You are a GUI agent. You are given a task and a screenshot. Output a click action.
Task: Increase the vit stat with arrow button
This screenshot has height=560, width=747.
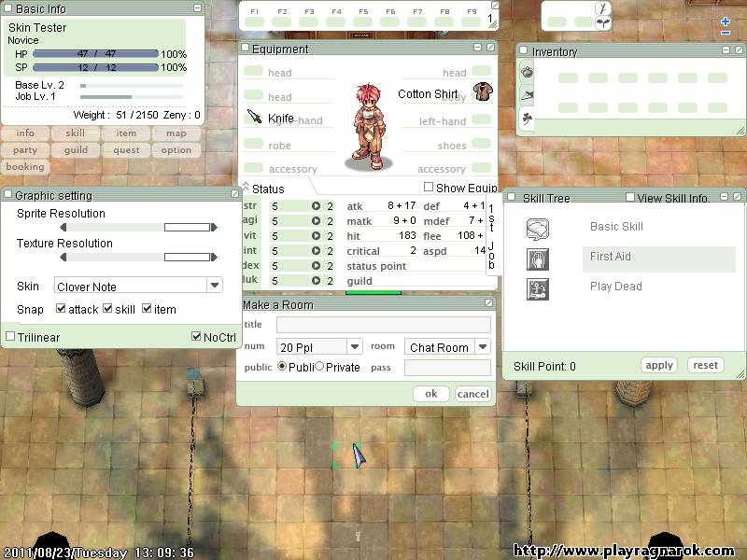316,236
